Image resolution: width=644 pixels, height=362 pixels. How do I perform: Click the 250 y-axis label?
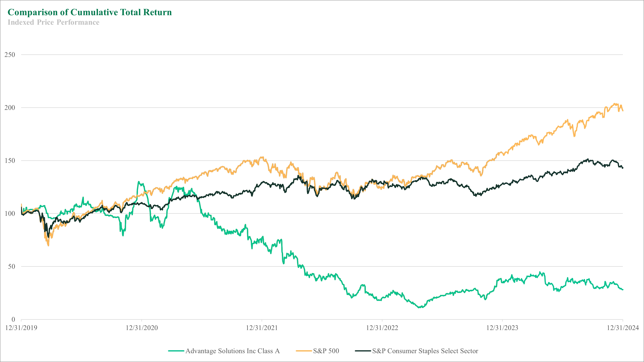coord(10,55)
